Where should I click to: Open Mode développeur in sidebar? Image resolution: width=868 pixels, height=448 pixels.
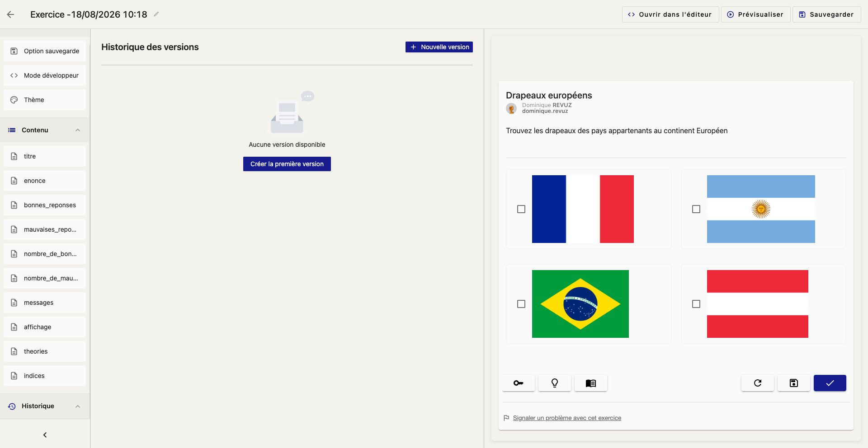click(x=45, y=75)
